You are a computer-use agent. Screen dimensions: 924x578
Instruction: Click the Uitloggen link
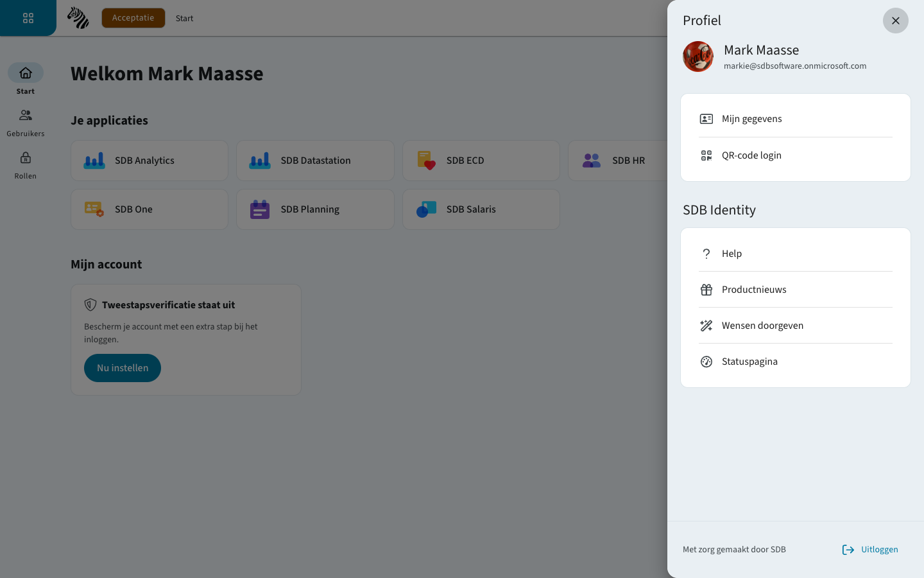870,550
